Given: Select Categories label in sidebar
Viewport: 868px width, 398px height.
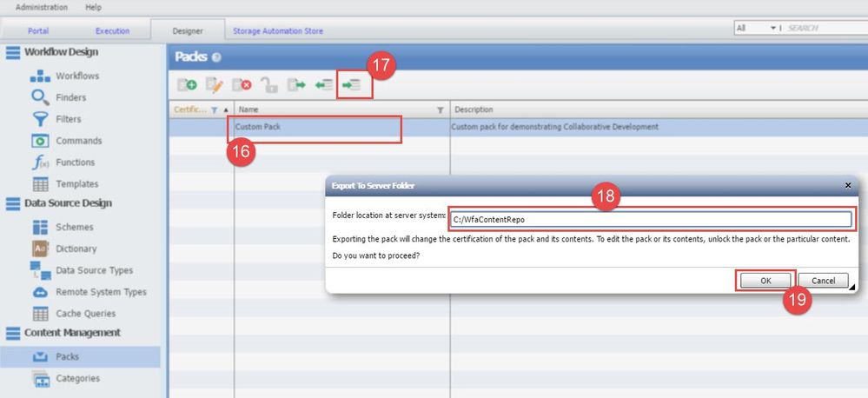Looking at the screenshot, I should pyautogui.click(x=77, y=378).
